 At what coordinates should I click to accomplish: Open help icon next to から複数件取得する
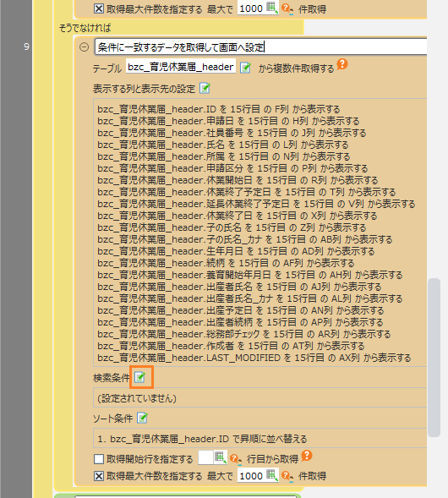pyautogui.click(x=342, y=64)
